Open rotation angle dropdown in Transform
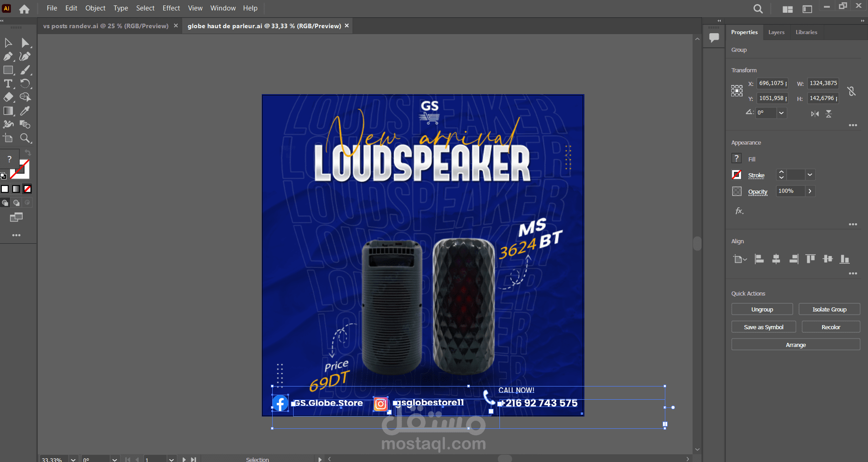The image size is (868, 462). 781,113
